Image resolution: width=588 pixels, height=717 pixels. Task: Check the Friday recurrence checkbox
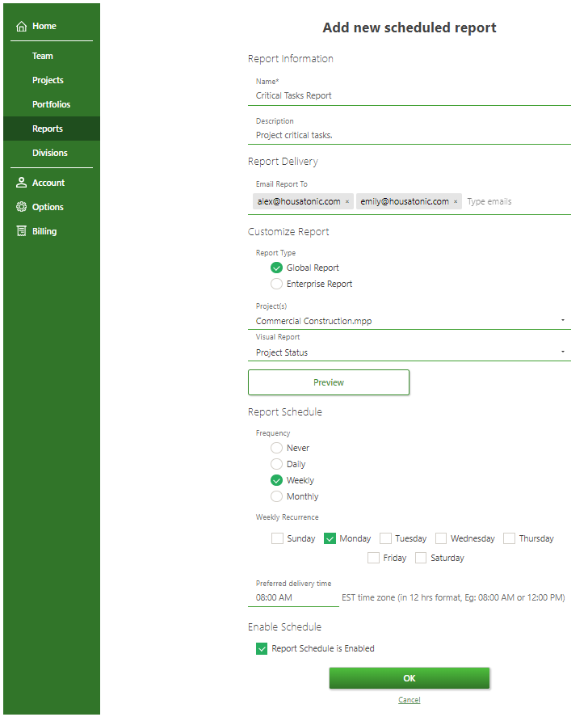pos(373,558)
